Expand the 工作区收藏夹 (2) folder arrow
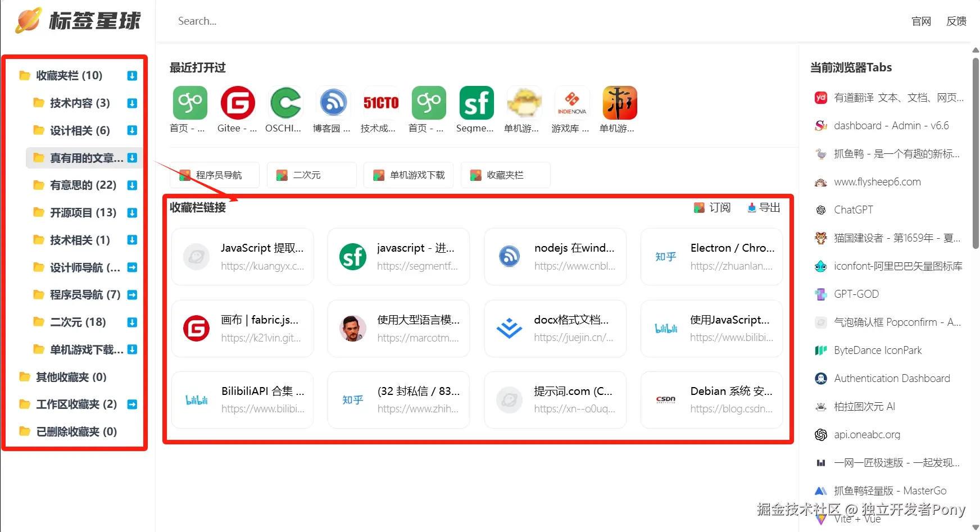The width and height of the screenshot is (980, 532). tap(132, 404)
